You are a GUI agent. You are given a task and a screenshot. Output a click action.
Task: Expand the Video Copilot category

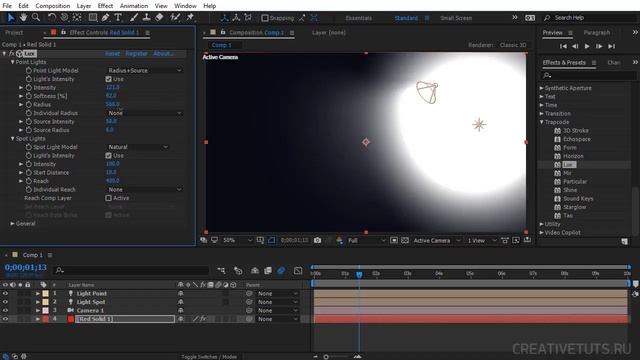[542, 233]
